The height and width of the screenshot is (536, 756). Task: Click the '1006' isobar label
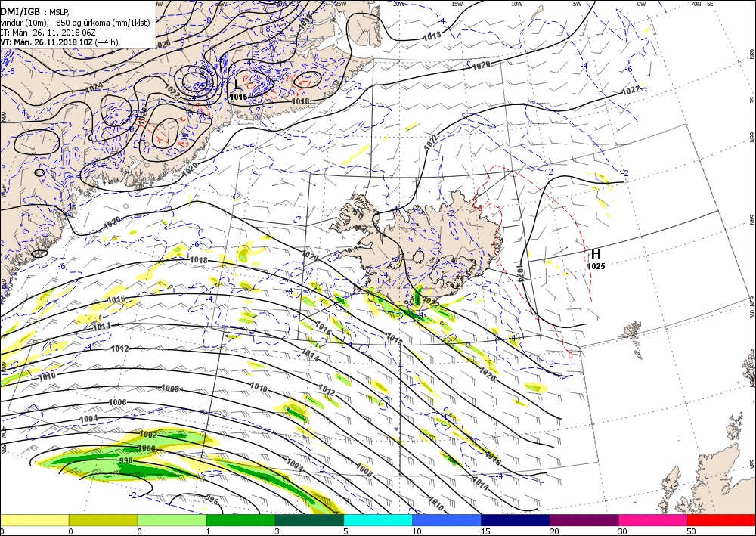pos(118,402)
